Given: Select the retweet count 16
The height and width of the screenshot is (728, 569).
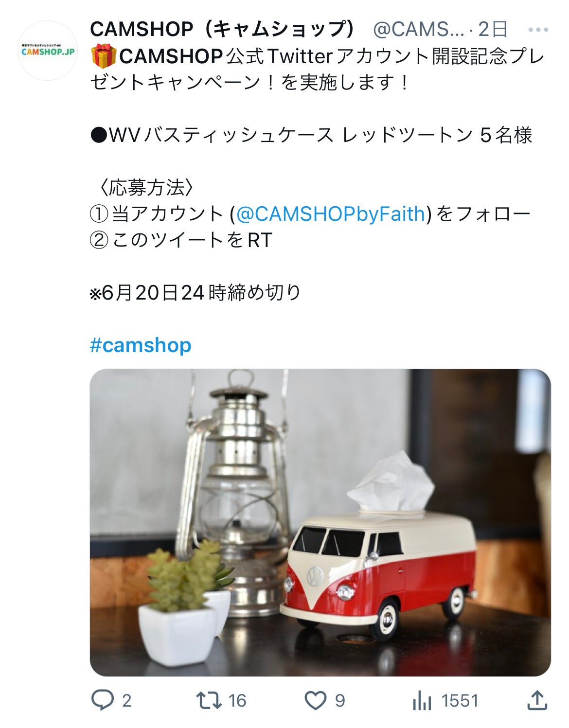Looking at the screenshot, I should (237, 701).
